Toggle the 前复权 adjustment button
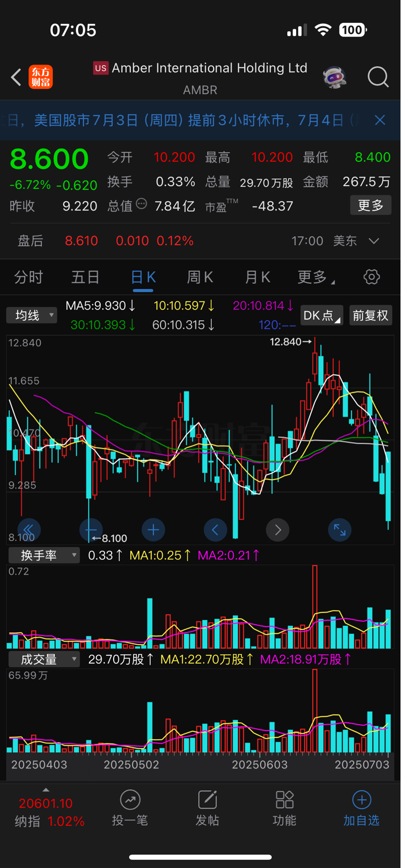401x868 pixels. pos(370,315)
